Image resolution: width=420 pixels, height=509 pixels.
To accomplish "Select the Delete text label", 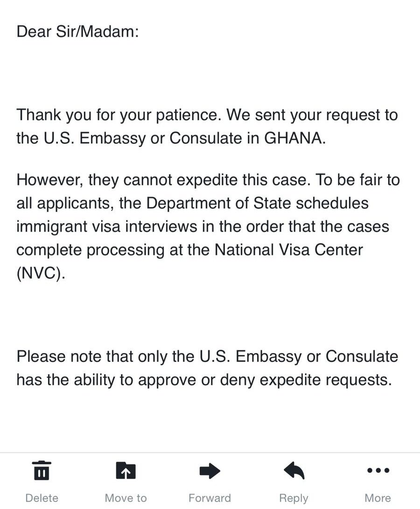I will tap(42, 498).
